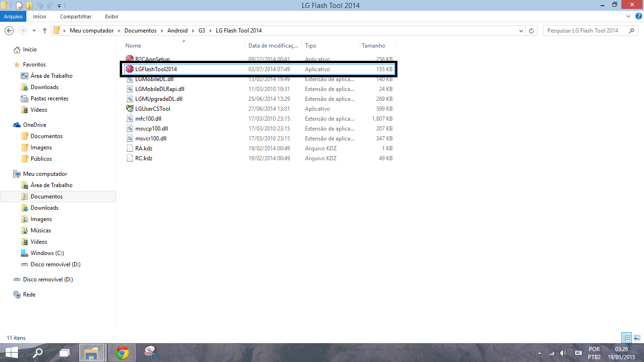Image resolution: width=644 pixels, height=362 pixels.
Task: Go up one folder level arrow
Action: pyautogui.click(x=45, y=31)
